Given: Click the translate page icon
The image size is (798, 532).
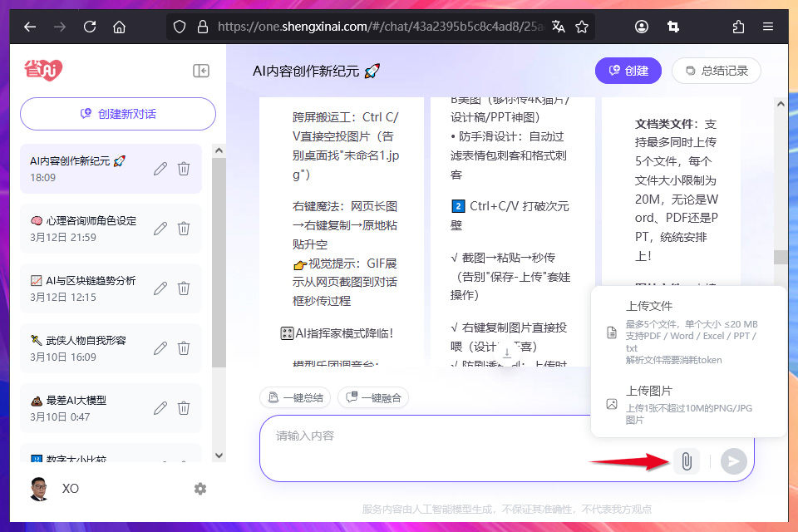Looking at the screenshot, I should [x=559, y=26].
